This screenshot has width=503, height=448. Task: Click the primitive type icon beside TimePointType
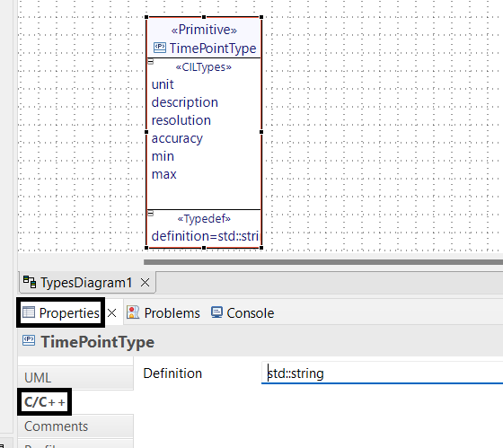click(x=160, y=48)
